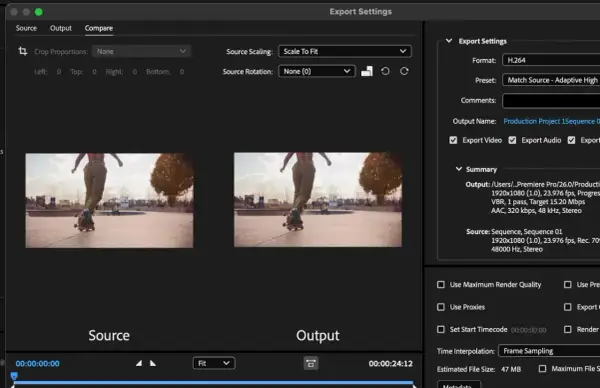The width and height of the screenshot is (600, 388).
Task: Open the Fit zoom level dropdown
Action: [x=214, y=363]
